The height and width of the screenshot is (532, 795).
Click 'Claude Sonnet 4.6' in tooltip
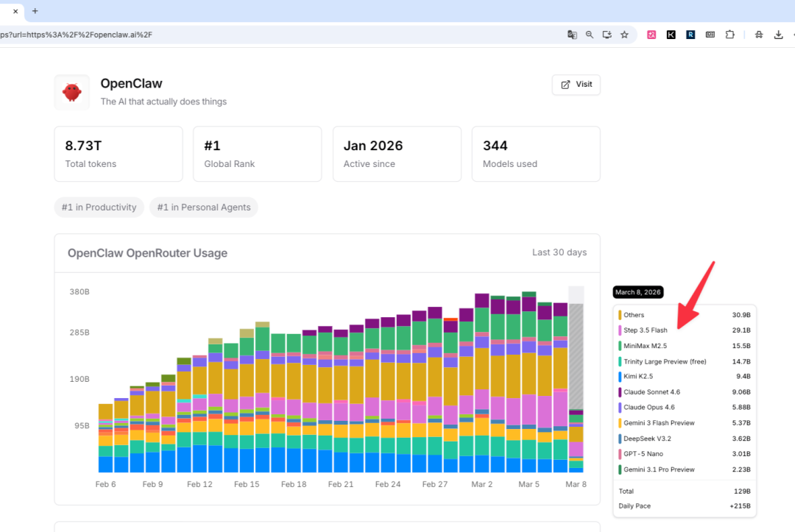651,392
